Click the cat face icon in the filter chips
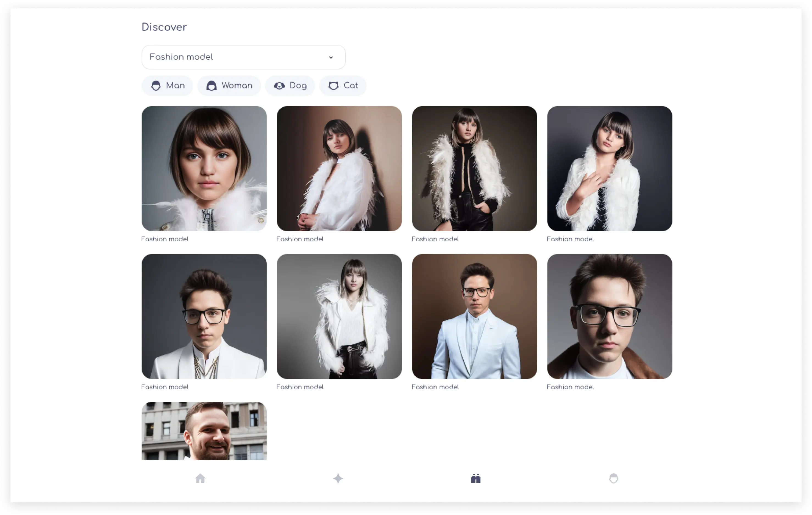The height and width of the screenshot is (515, 812). click(333, 86)
